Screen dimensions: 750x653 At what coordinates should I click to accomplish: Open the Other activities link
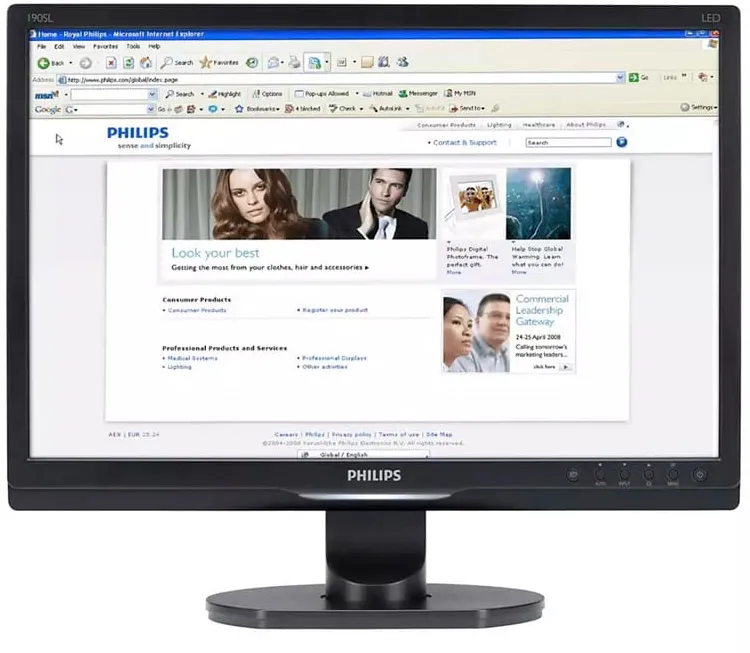pyautogui.click(x=325, y=367)
